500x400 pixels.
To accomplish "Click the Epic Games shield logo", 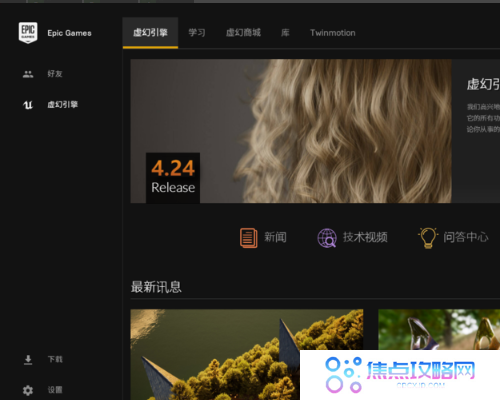I will pos(28,33).
